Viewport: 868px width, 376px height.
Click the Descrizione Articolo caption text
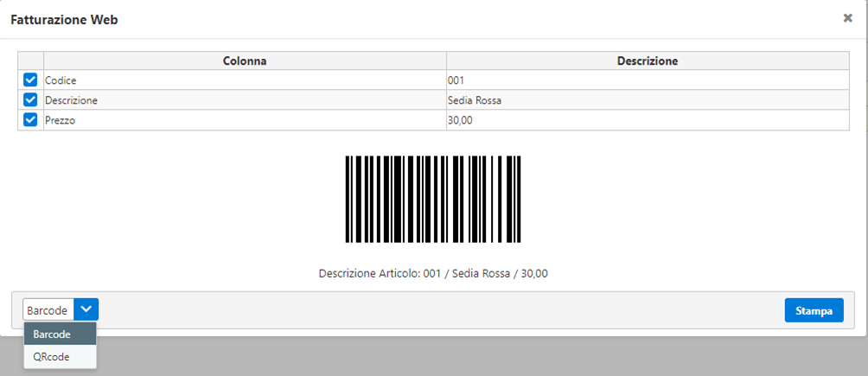[433, 273]
